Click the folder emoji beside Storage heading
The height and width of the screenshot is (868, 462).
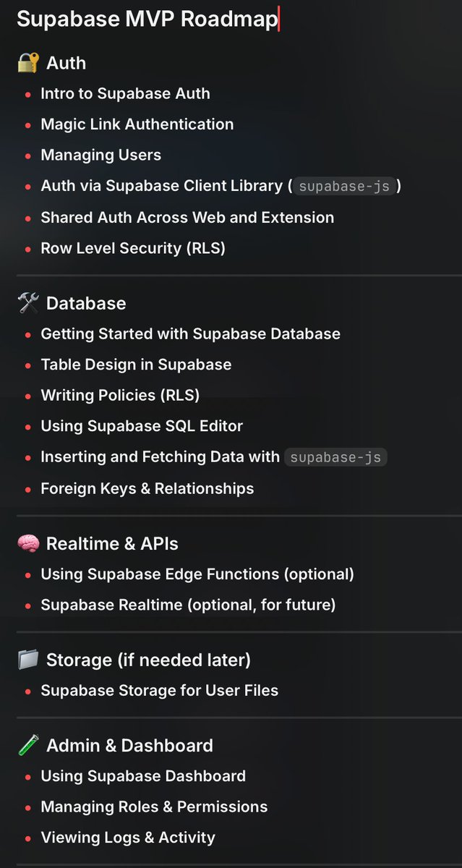27,660
